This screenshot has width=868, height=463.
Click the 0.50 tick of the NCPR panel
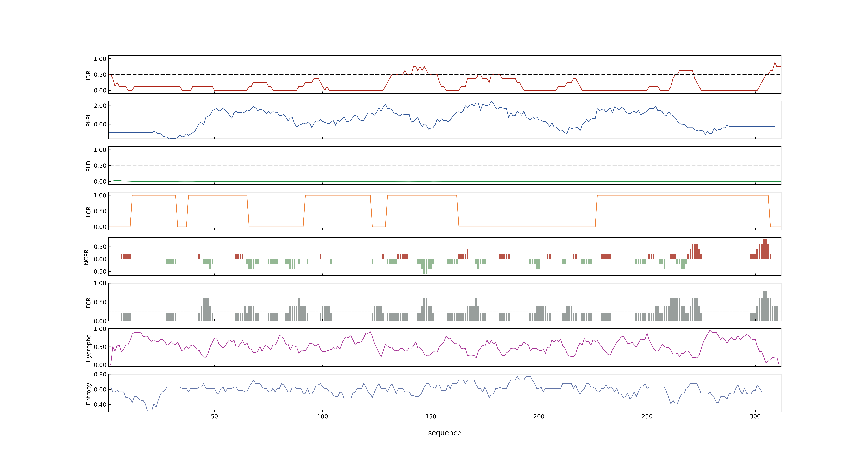(x=100, y=247)
